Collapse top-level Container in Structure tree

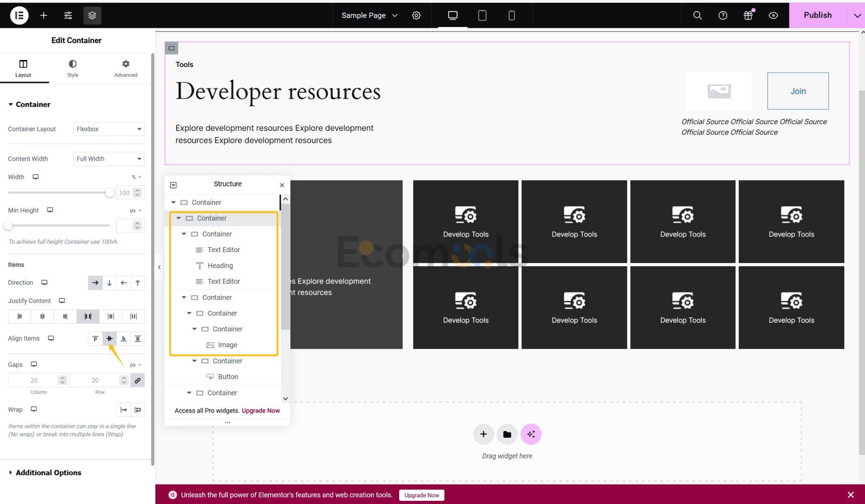(x=173, y=202)
